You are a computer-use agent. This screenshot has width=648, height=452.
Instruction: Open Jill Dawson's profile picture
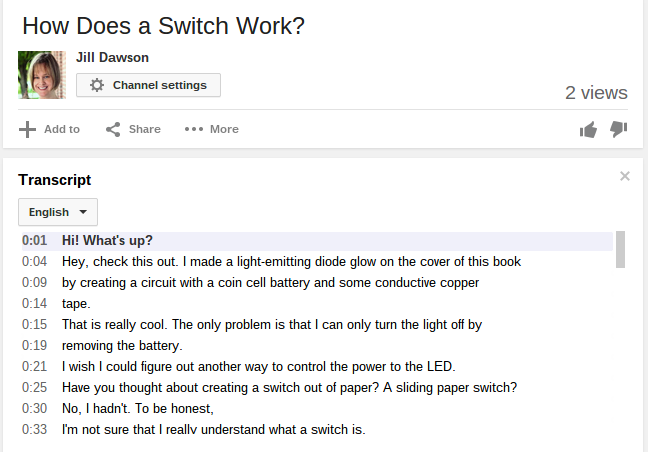tap(42, 75)
